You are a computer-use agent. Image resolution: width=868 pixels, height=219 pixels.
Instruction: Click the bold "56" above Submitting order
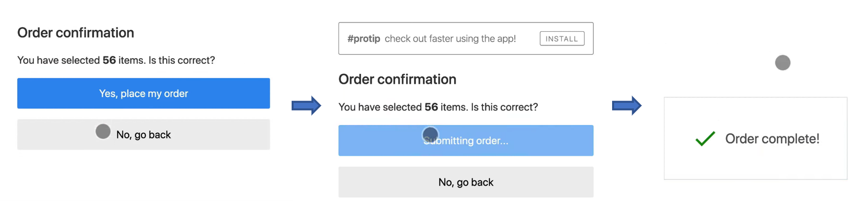[431, 107]
